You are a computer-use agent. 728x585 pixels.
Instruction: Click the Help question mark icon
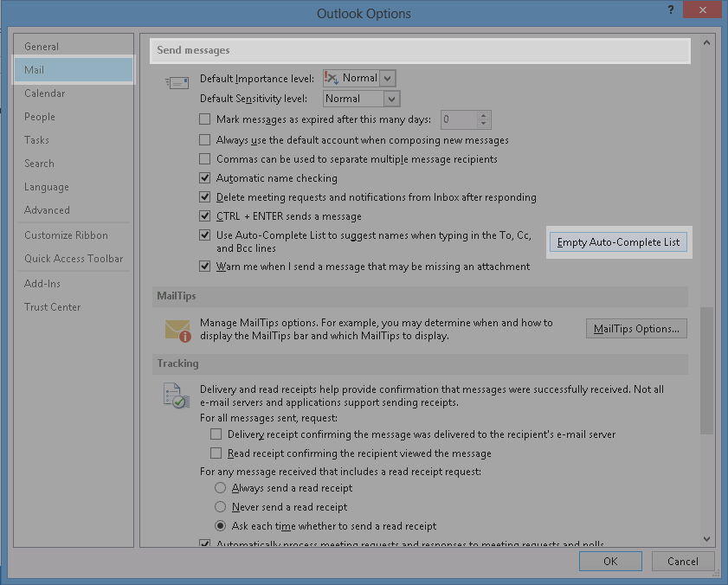click(x=670, y=10)
